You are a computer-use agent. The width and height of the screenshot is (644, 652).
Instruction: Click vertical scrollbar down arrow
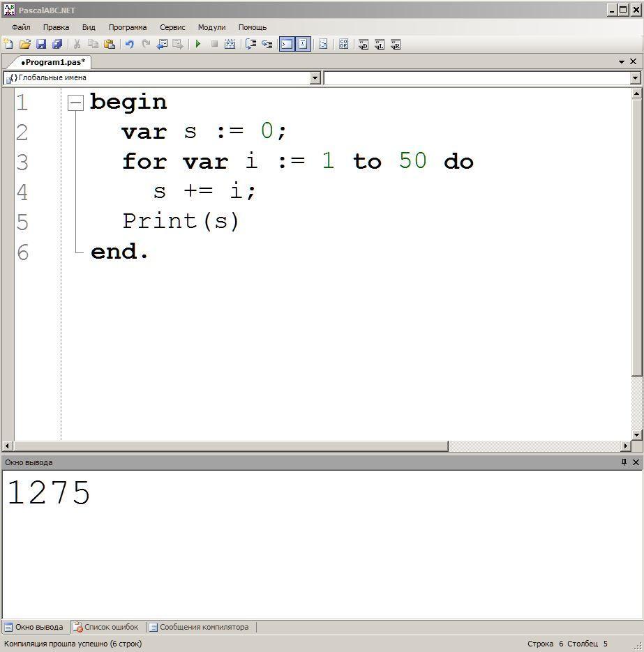[x=636, y=435]
